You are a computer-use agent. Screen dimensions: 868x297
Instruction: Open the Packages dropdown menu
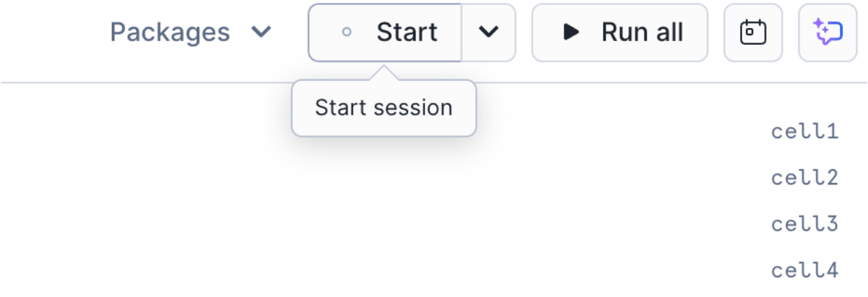191,32
